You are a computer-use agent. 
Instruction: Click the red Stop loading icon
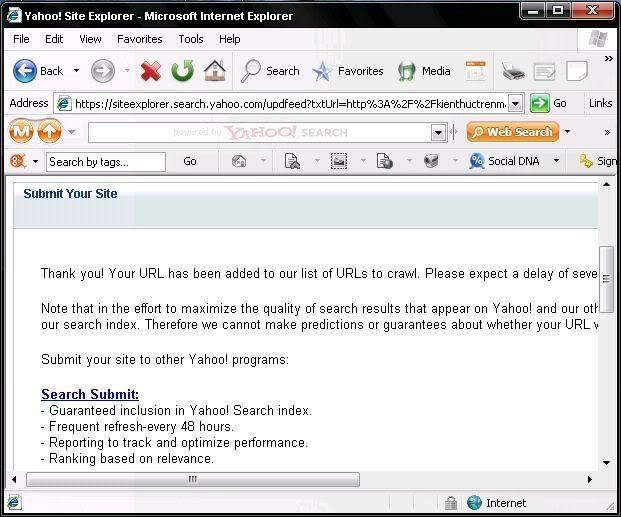(x=151, y=71)
